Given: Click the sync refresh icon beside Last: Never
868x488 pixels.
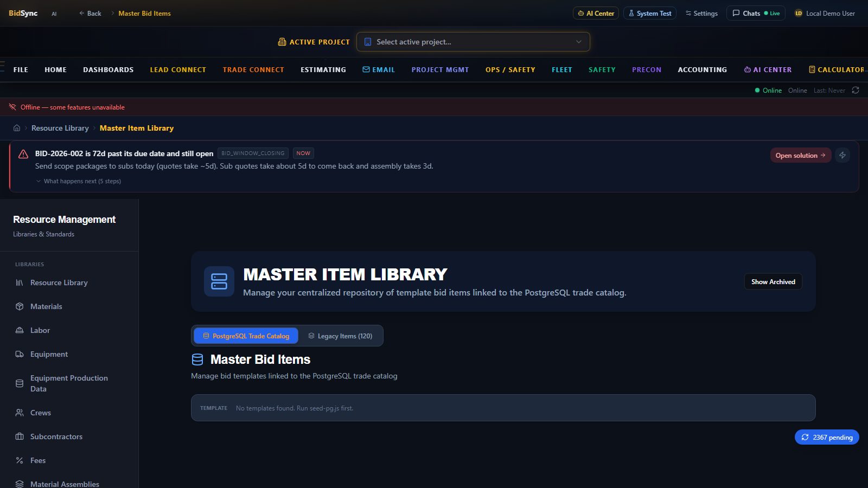Looking at the screenshot, I should point(856,90).
